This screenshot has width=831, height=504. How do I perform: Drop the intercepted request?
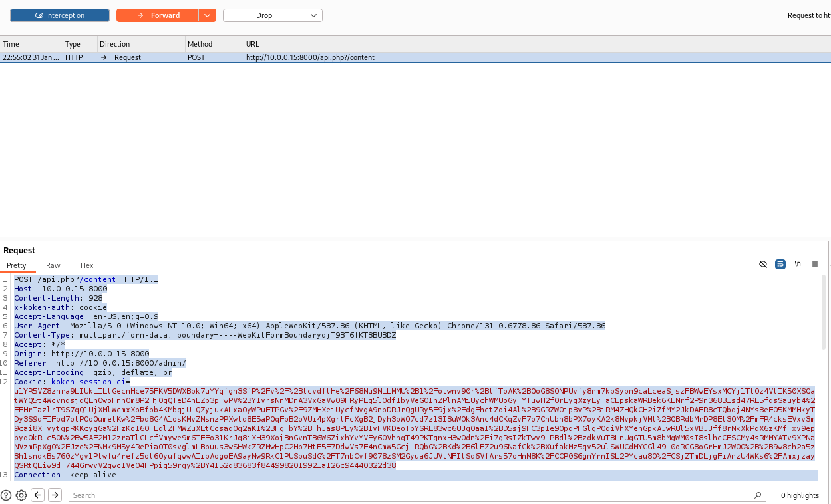(x=264, y=15)
